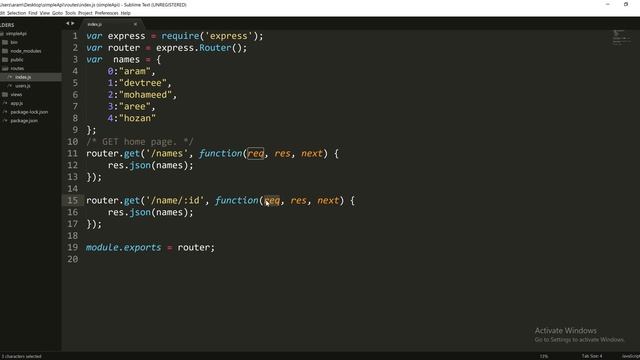Open the View menu
Viewport: 640px width, 360px height.
[x=44, y=13]
